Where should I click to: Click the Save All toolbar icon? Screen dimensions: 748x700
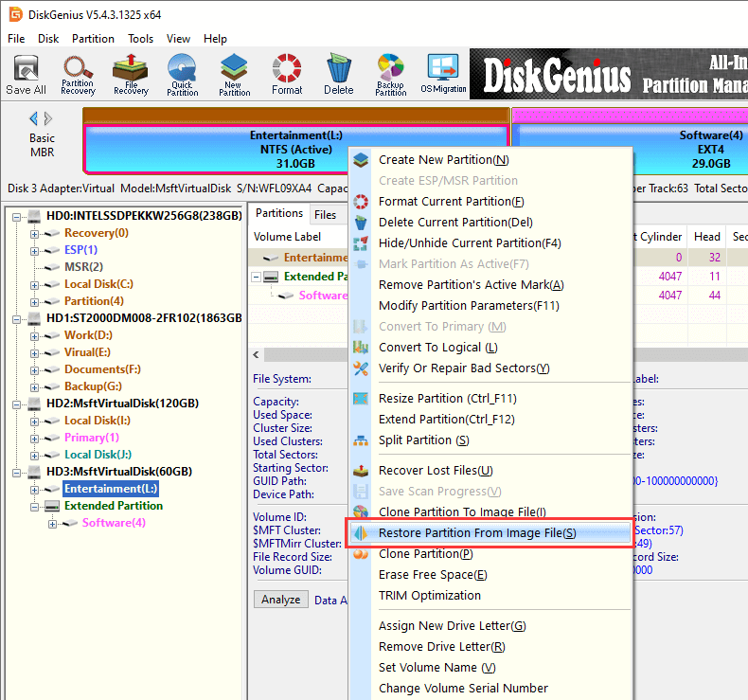(26, 75)
